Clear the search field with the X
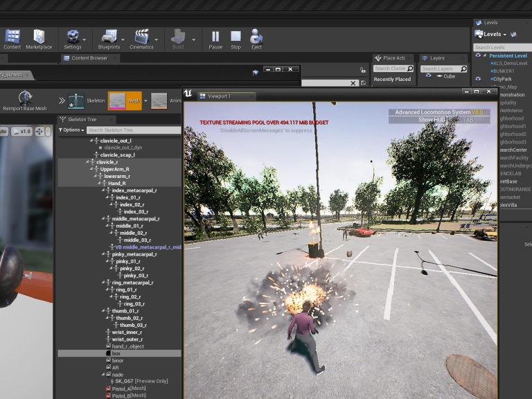The width and height of the screenshot is (532, 399). click(353, 83)
